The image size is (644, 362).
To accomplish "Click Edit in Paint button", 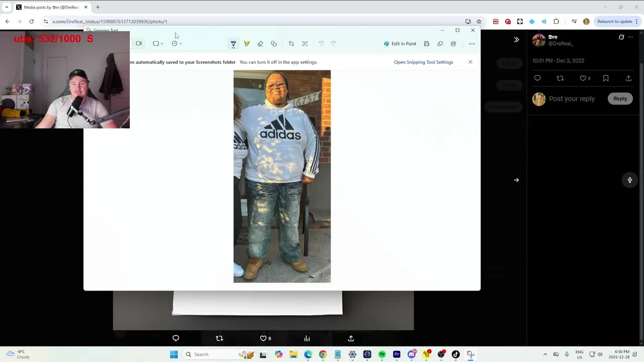I will point(400,44).
